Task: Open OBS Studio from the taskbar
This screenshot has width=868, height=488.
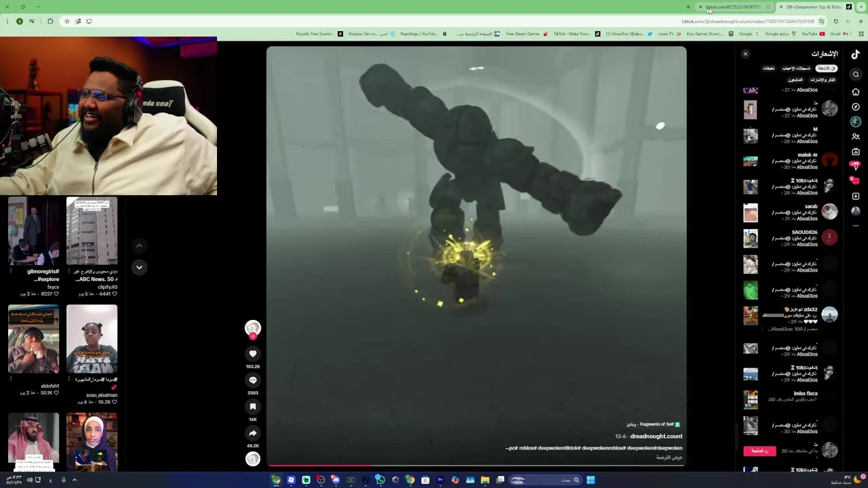Action: tap(321, 480)
